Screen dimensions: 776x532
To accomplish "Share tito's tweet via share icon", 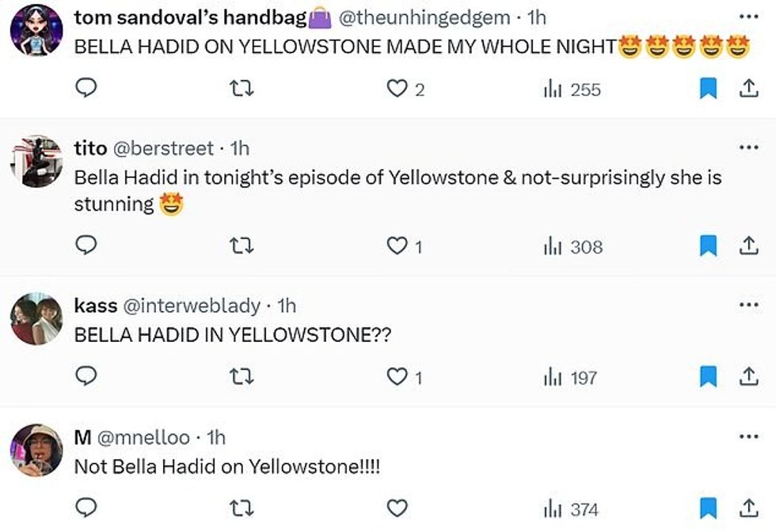I will tap(747, 247).
